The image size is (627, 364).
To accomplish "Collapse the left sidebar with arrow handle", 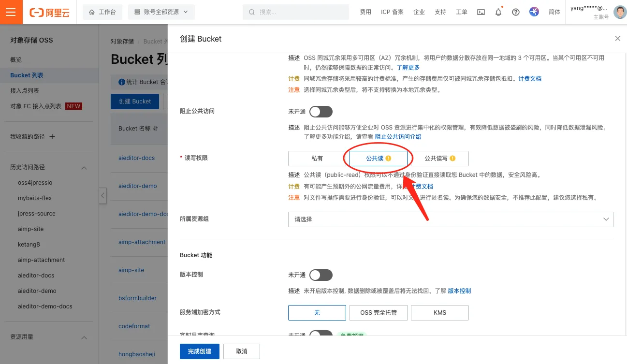I will point(103,195).
